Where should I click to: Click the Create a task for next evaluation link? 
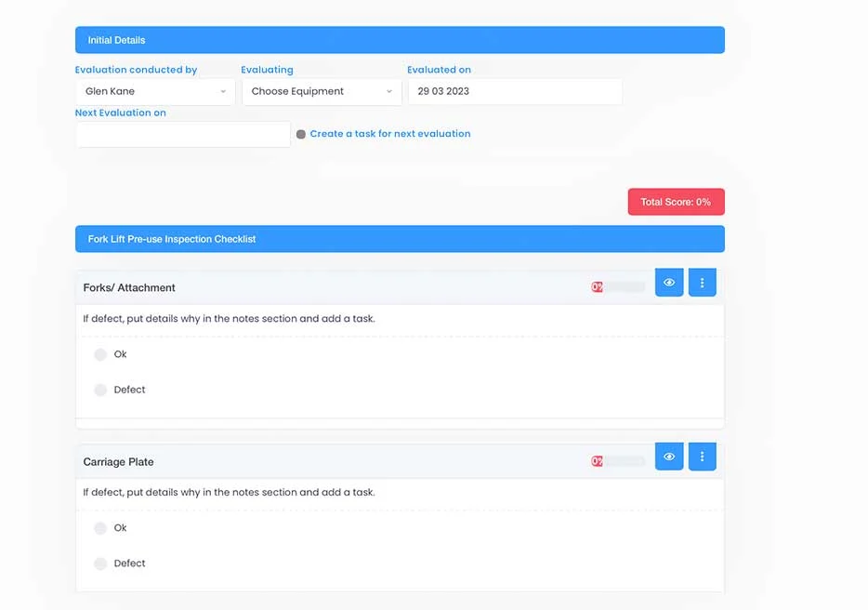click(x=390, y=134)
